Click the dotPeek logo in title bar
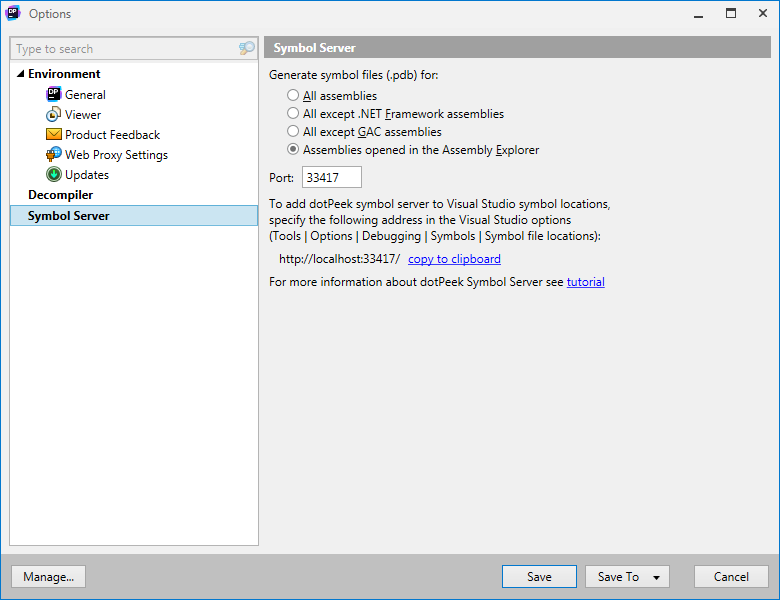 tap(13, 13)
